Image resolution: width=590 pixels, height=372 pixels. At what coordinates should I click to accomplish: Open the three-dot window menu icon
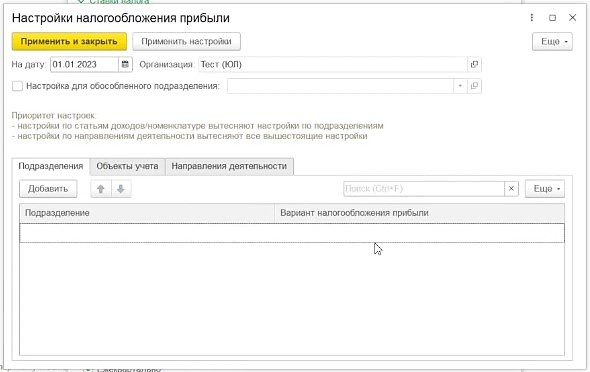click(x=532, y=18)
